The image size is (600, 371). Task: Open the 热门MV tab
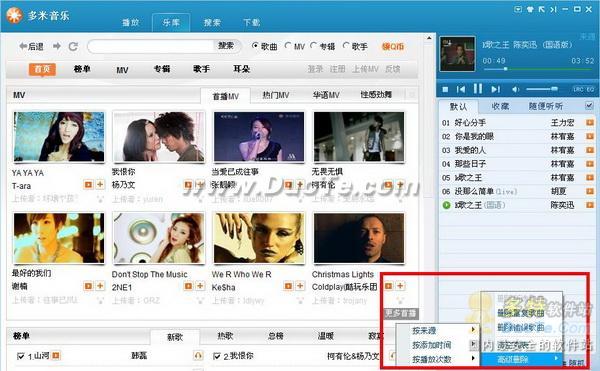276,95
